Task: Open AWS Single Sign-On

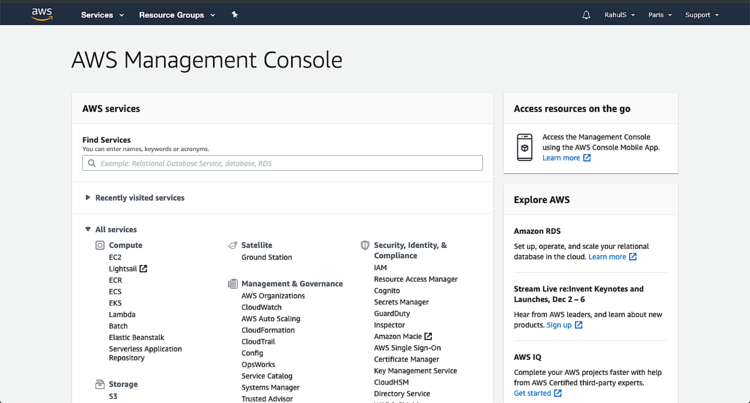Action: 408,348
